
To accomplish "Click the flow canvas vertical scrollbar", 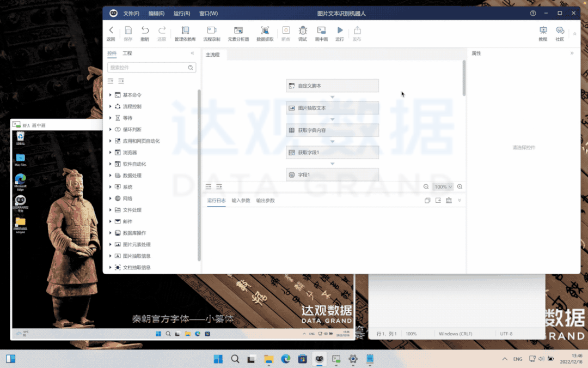I will (x=464, y=78).
